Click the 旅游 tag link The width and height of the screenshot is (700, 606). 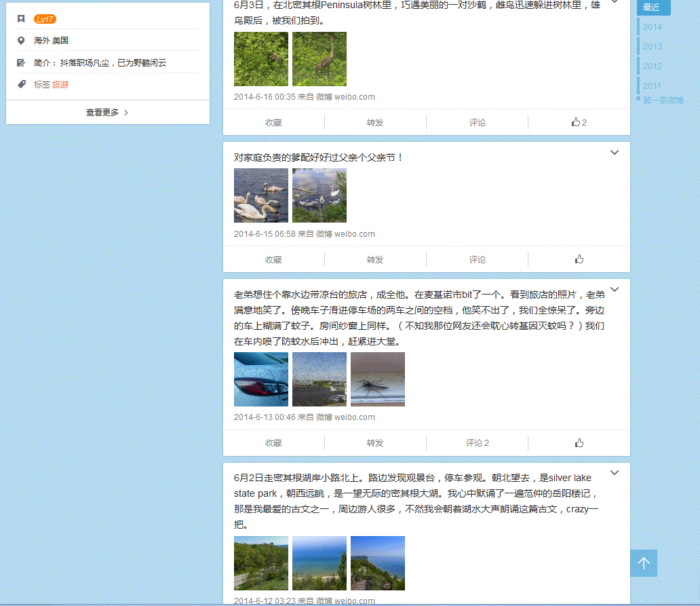tap(60, 85)
